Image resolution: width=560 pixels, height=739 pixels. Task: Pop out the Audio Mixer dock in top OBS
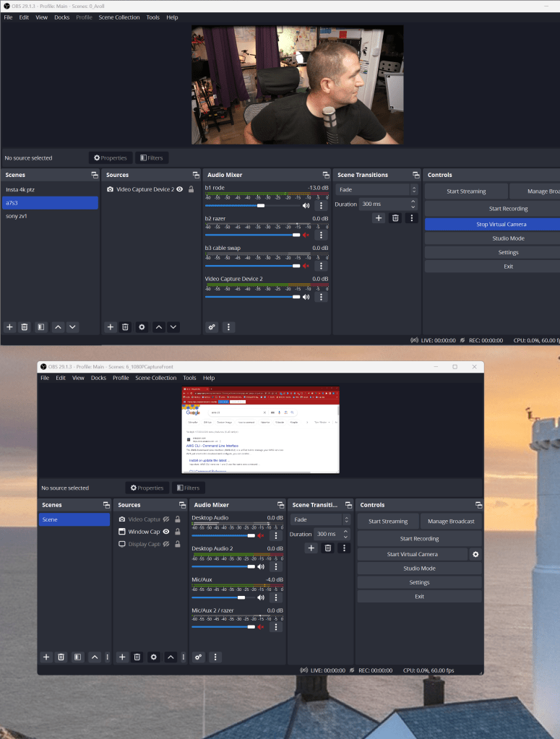326,175
